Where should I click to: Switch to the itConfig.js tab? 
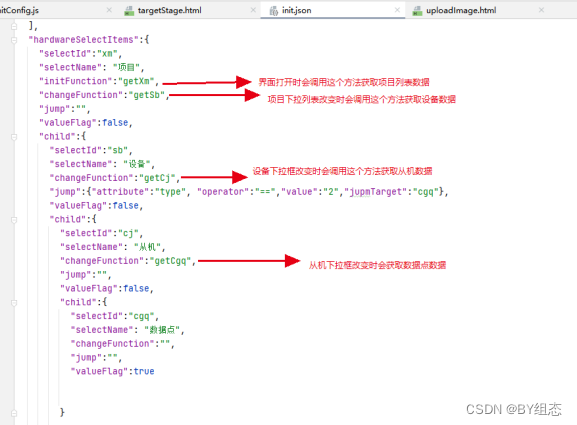tap(19, 10)
